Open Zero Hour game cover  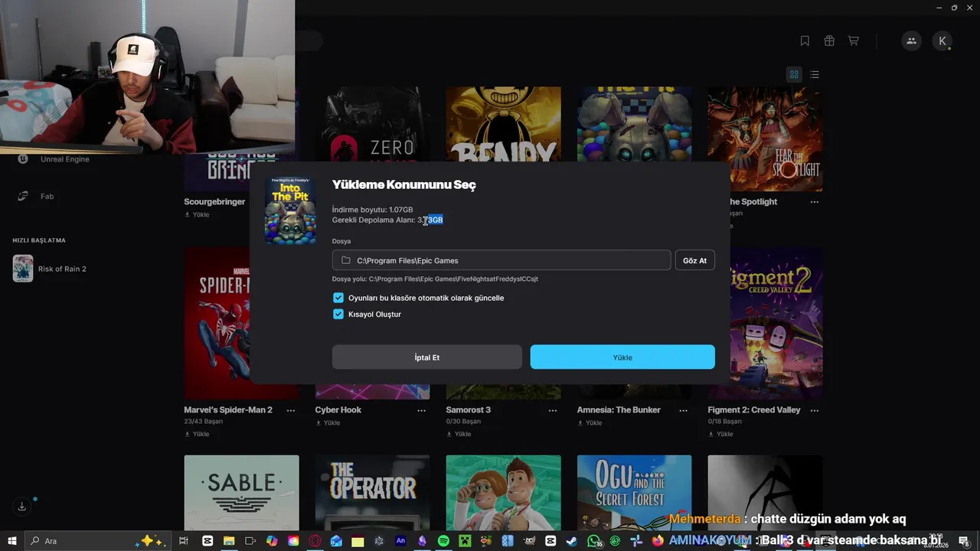(x=373, y=124)
